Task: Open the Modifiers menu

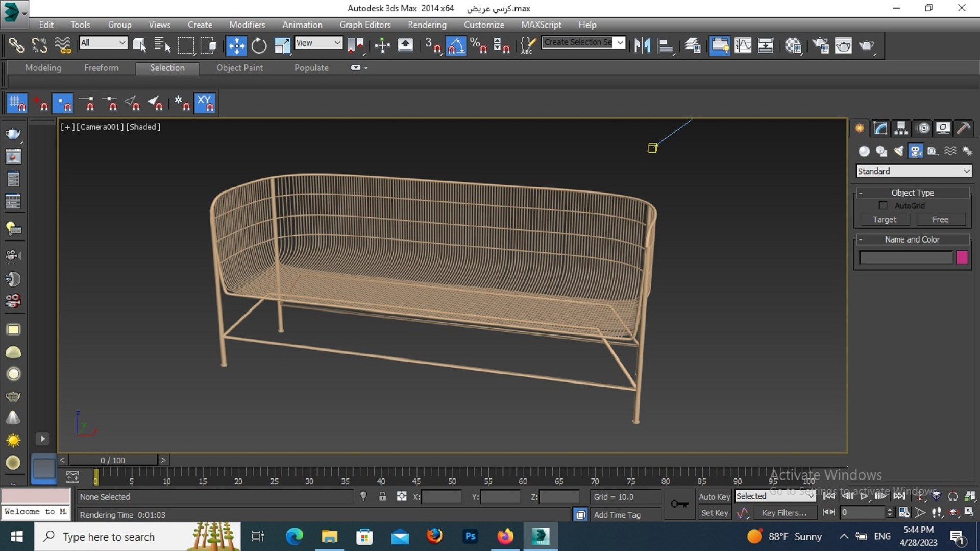Action: tap(247, 25)
